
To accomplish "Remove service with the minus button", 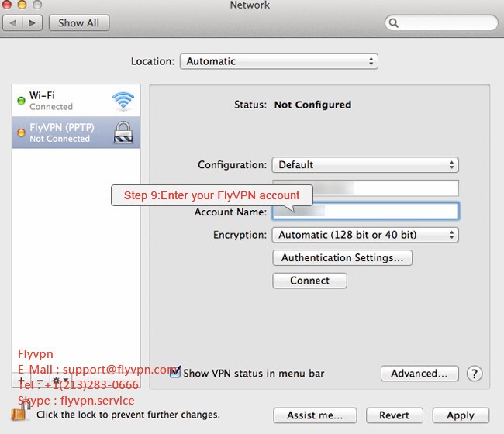I will click(x=40, y=381).
